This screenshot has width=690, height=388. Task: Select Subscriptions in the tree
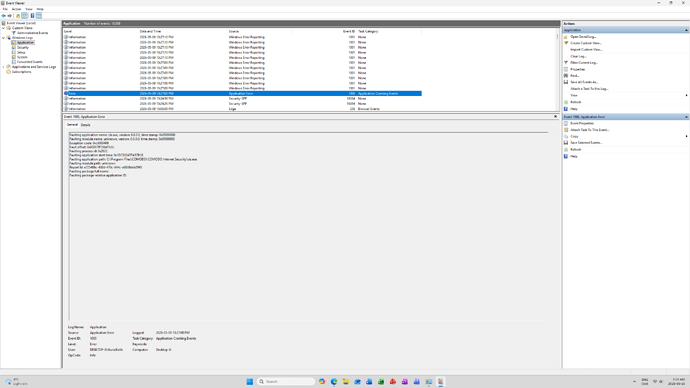tap(22, 72)
